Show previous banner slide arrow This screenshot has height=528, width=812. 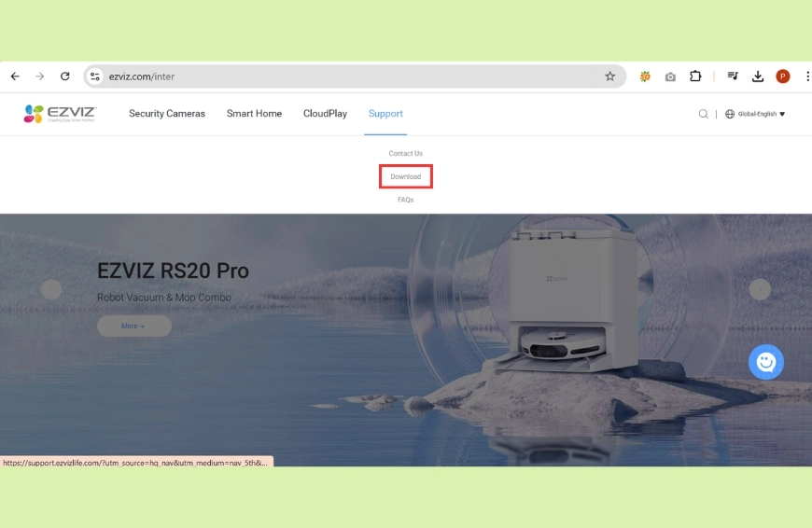click(x=51, y=289)
